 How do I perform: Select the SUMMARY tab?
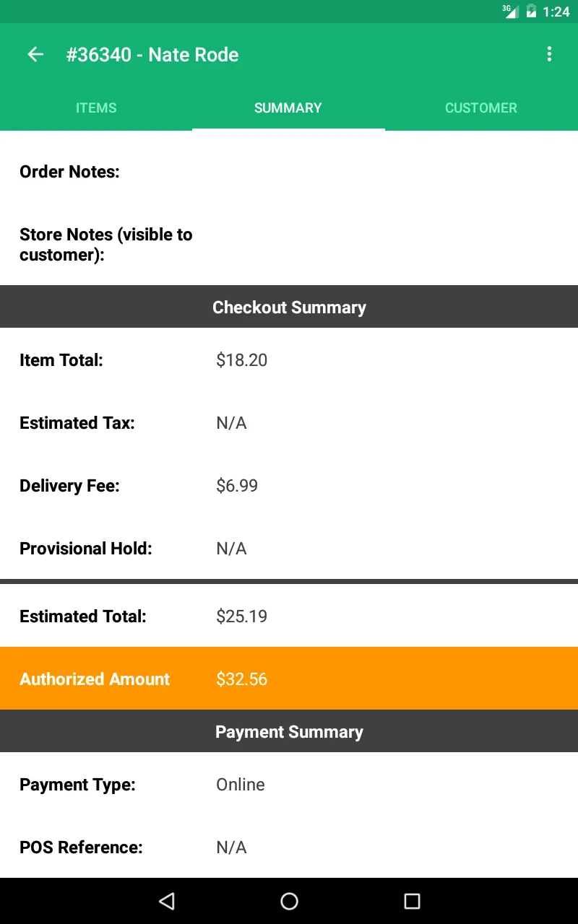point(288,108)
